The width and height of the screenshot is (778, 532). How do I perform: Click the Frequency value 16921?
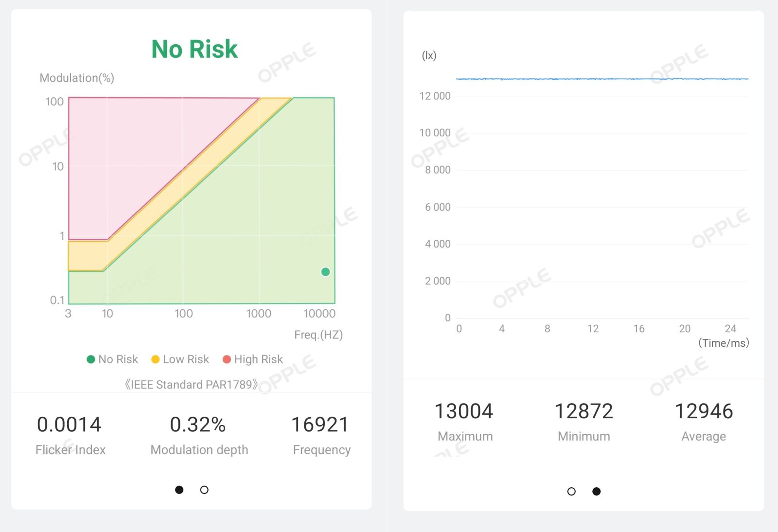(x=320, y=425)
